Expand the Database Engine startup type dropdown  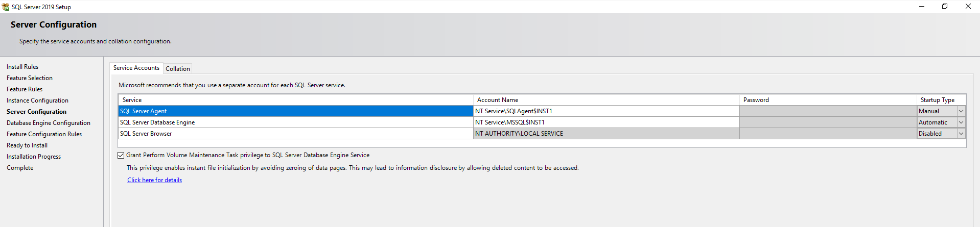pos(961,122)
